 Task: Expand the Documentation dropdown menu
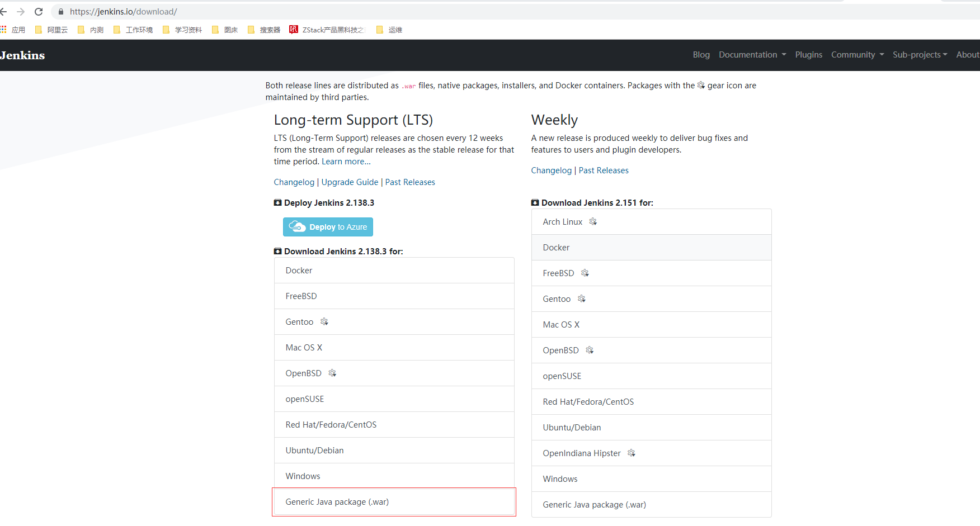tap(752, 55)
